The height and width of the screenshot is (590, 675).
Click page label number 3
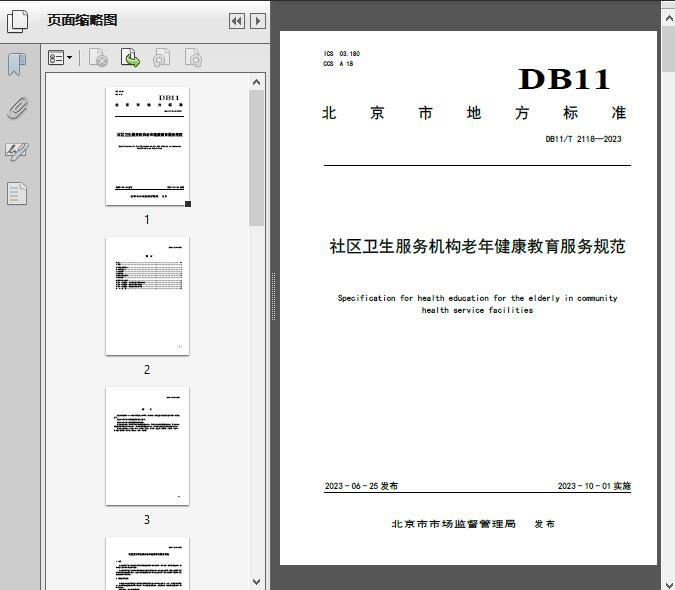coord(147,520)
